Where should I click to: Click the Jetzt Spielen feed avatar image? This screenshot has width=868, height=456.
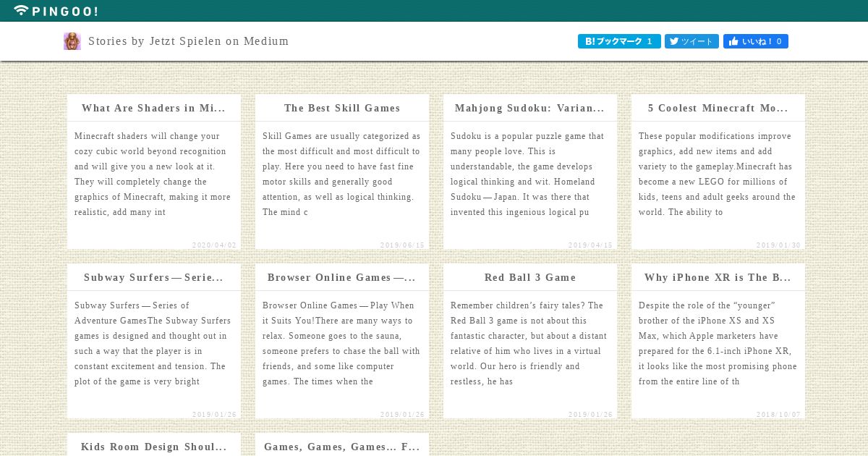point(72,41)
